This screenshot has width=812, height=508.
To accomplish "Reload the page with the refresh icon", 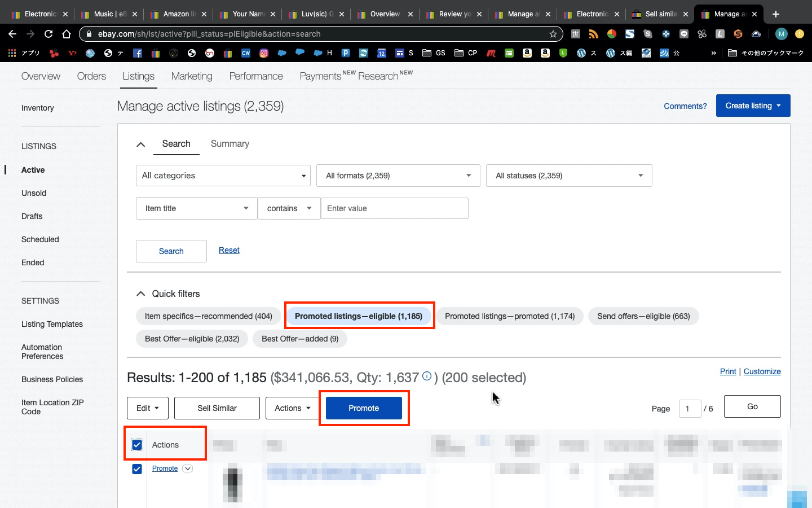I will tap(48, 34).
